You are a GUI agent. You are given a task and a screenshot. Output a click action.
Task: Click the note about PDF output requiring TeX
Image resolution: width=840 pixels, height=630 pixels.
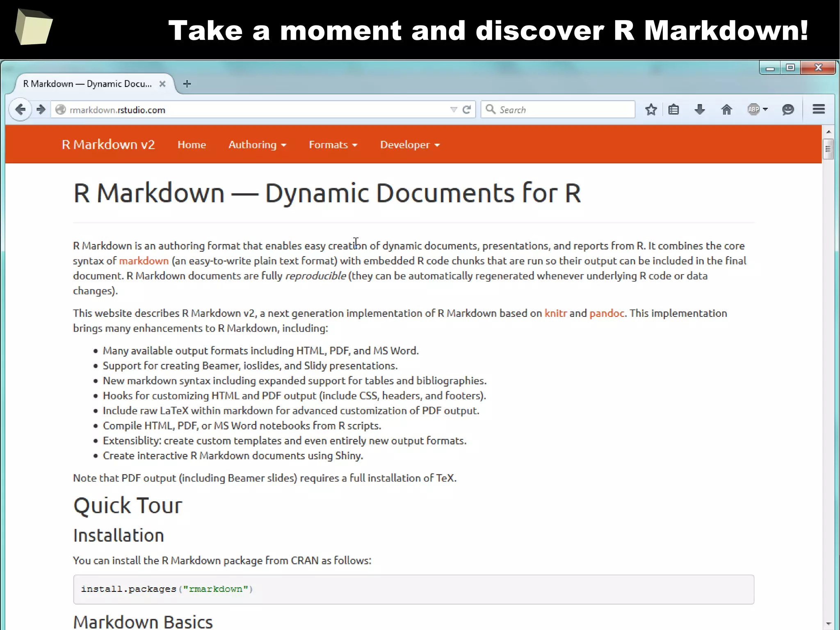click(x=265, y=478)
